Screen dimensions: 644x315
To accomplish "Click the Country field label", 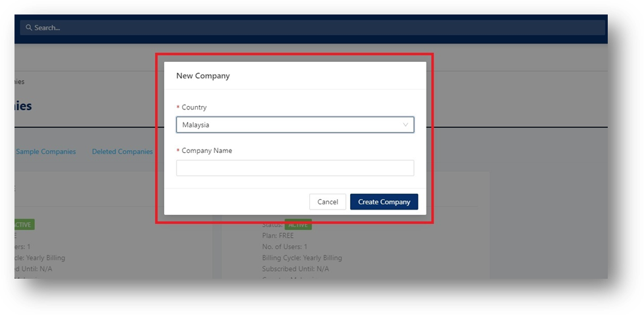I will (x=194, y=107).
